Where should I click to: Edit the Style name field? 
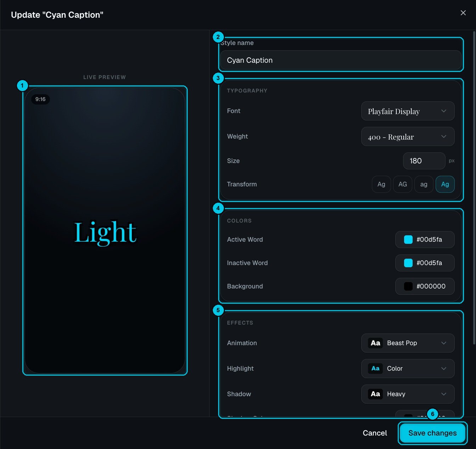(341, 60)
